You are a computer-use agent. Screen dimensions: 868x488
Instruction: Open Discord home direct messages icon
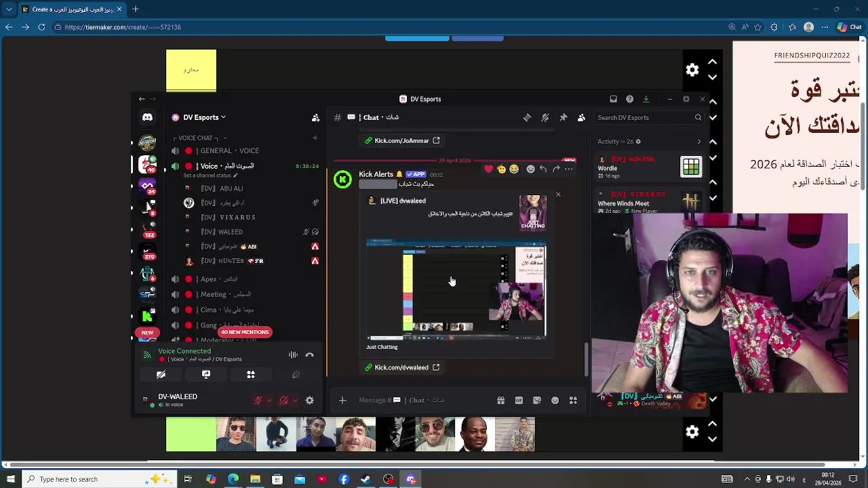(147, 117)
